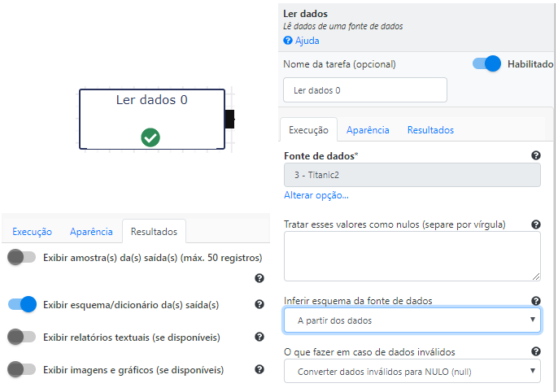Enable 'Exibir relatórios textuais' toggle
This screenshot has width=558, height=392.
coord(22,337)
